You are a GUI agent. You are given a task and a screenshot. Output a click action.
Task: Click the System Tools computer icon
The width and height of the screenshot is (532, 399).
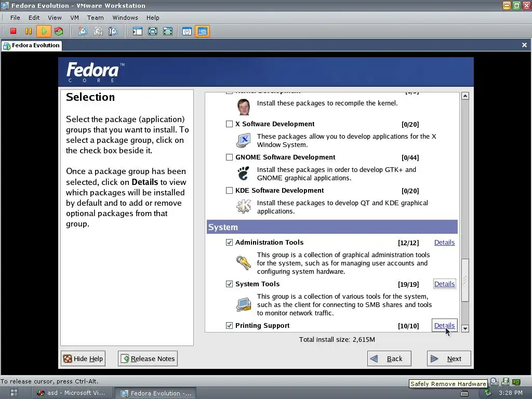click(243, 304)
